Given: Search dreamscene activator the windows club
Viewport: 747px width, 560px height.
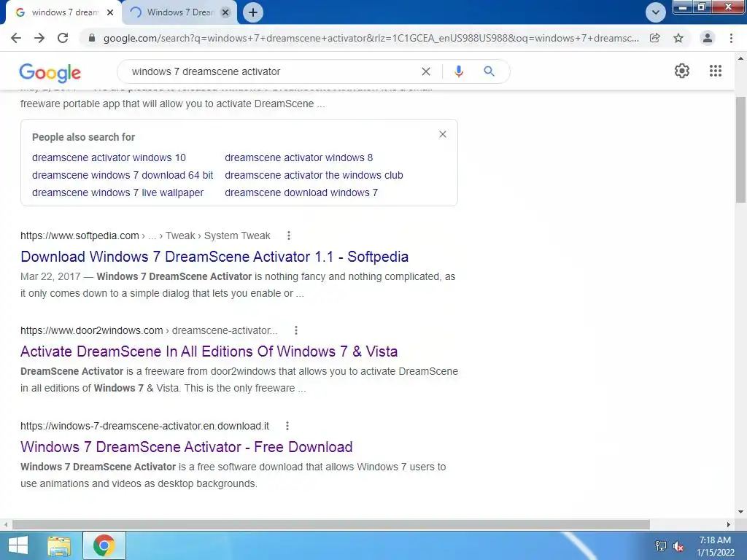Looking at the screenshot, I should point(314,175).
